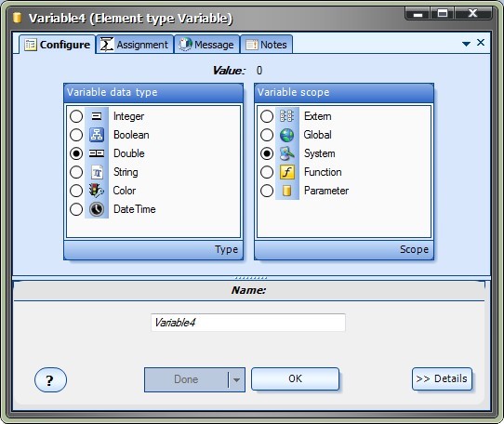Click the DateTime clock icon

(97, 209)
